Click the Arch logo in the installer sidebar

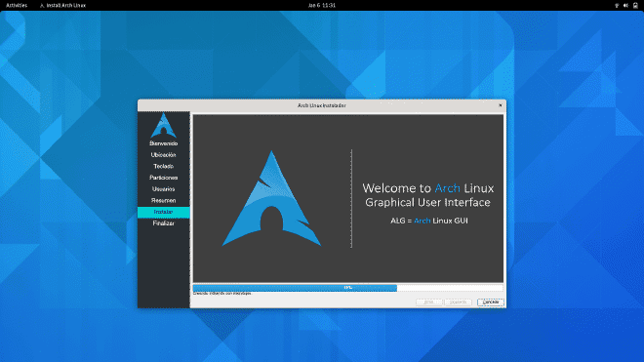(x=164, y=125)
